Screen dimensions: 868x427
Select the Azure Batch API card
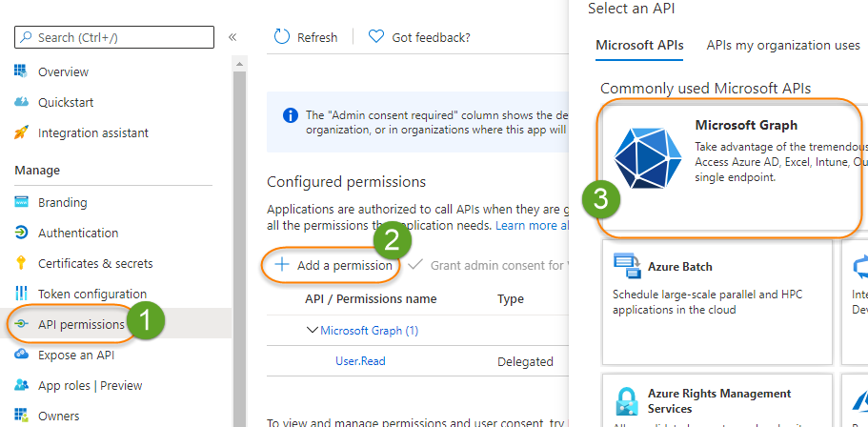tap(717, 302)
